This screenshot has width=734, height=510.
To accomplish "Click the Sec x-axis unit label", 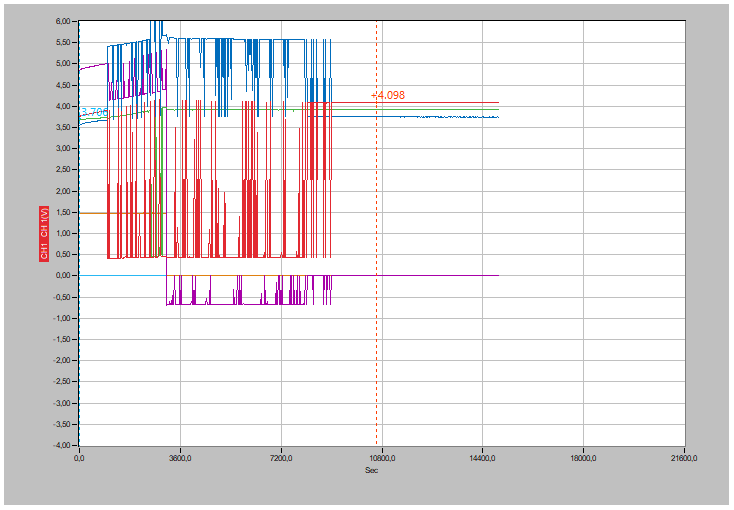I will coord(371,470).
